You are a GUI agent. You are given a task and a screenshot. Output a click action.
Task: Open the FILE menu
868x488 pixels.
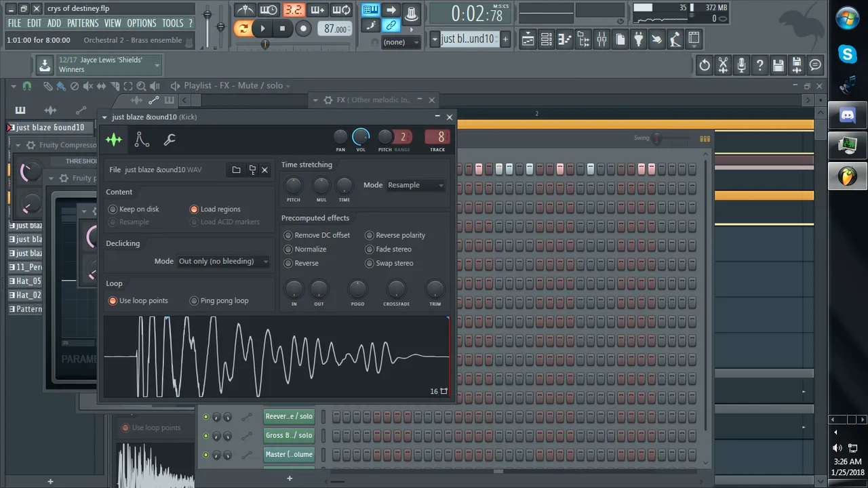click(x=14, y=23)
